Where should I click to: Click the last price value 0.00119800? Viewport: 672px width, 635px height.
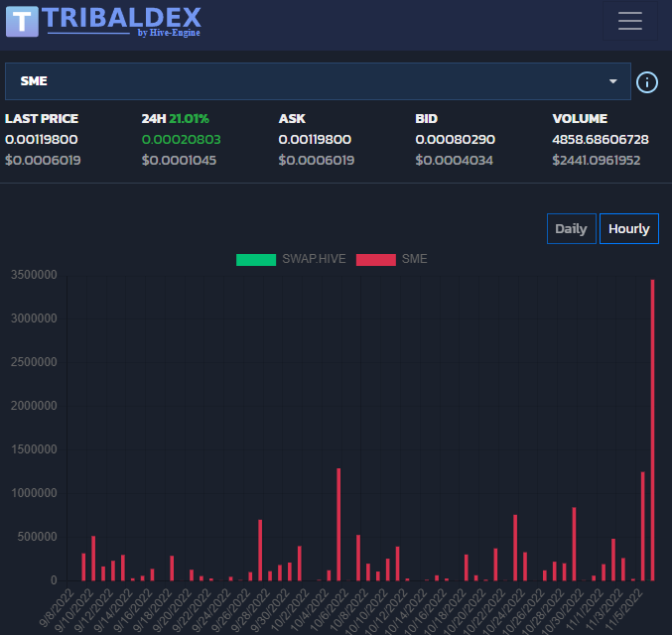(41, 139)
